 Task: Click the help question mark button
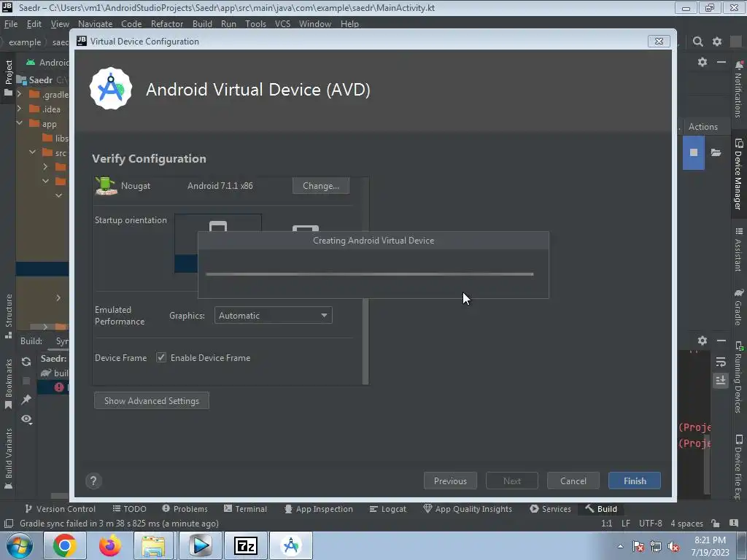pyautogui.click(x=93, y=481)
